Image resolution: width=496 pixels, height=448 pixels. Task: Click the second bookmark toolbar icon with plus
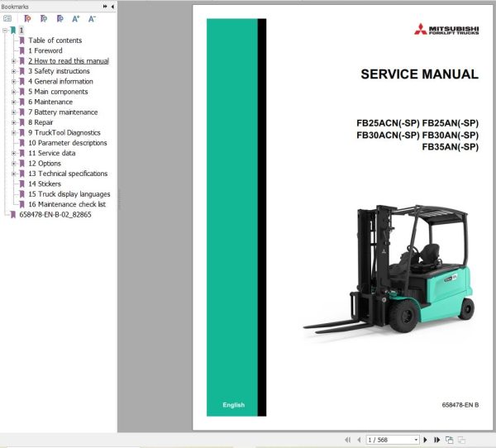pyautogui.click(x=44, y=19)
